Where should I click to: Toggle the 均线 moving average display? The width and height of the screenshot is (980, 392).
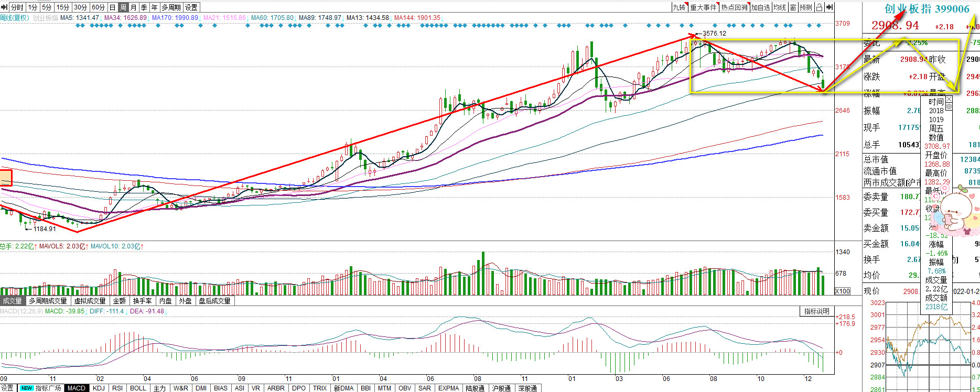(x=780, y=7)
